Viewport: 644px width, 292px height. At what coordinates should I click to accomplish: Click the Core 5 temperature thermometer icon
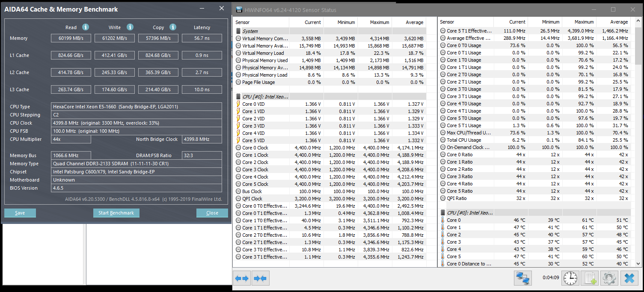[443, 256]
